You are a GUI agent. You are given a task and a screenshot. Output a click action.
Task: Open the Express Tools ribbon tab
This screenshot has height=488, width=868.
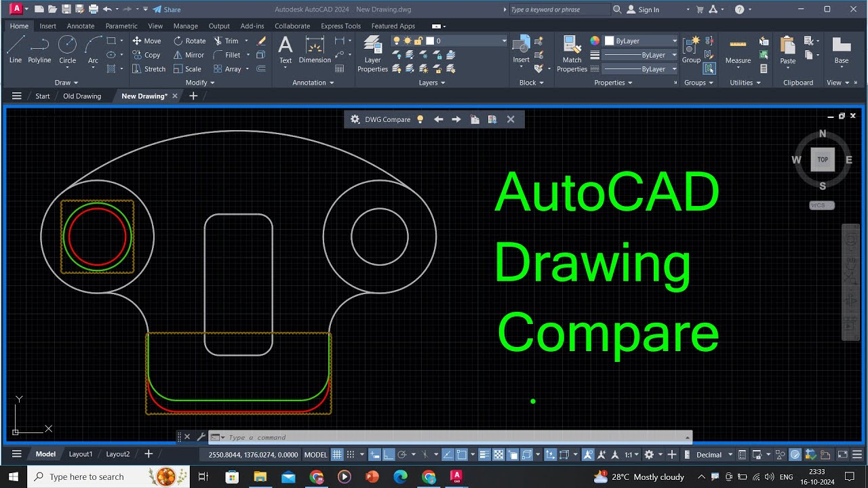[341, 26]
